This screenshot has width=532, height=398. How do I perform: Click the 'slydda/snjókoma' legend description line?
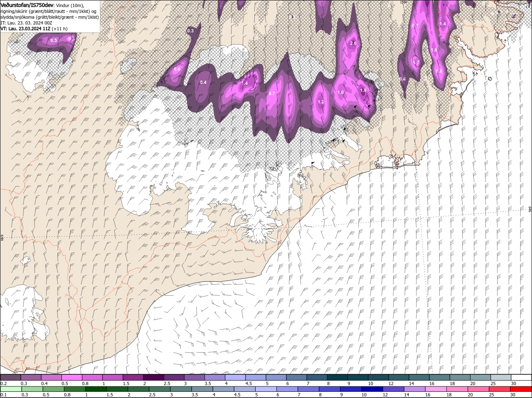pyautogui.click(x=49, y=17)
